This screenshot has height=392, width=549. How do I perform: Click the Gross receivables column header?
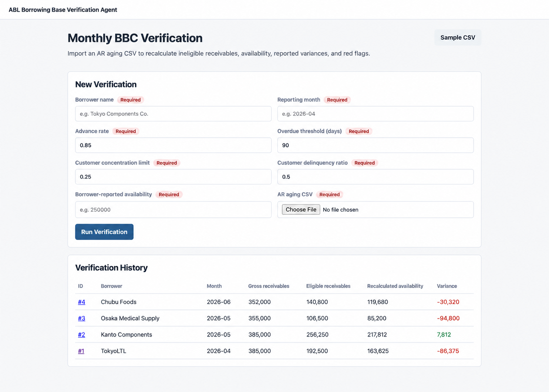point(269,286)
